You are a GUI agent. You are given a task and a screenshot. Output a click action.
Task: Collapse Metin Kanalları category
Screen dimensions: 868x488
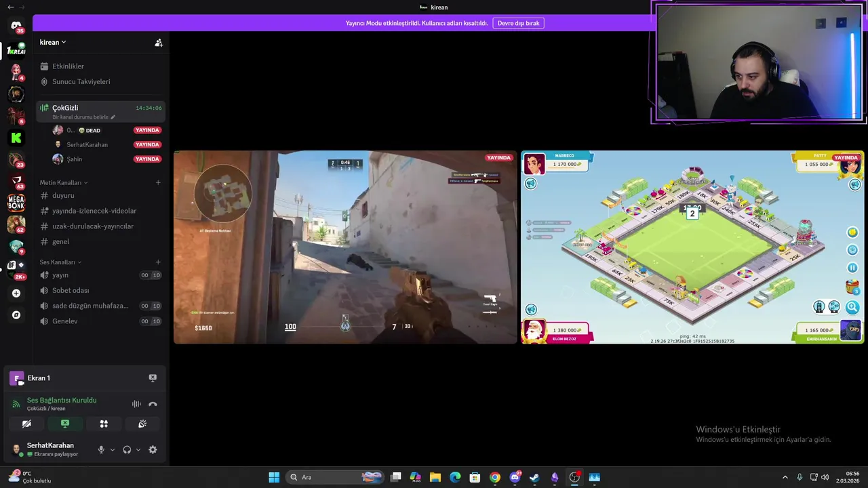[63, 182]
